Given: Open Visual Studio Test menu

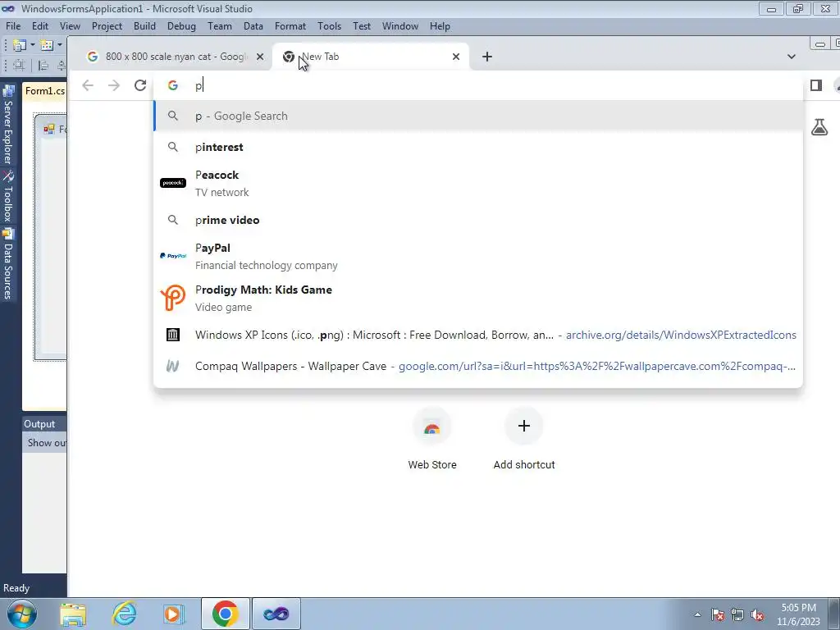Looking at the screenshot, I should [362, 25].
